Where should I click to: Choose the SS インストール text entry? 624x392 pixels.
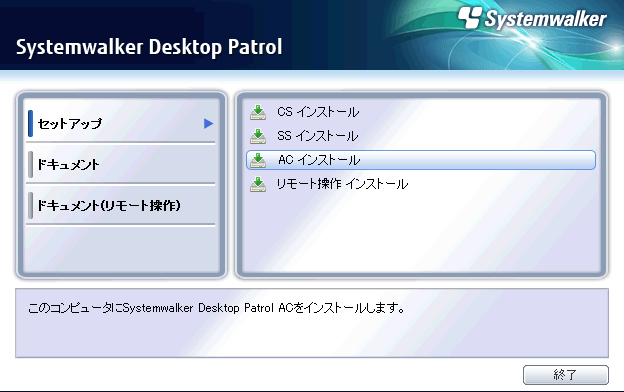(318, 136)
